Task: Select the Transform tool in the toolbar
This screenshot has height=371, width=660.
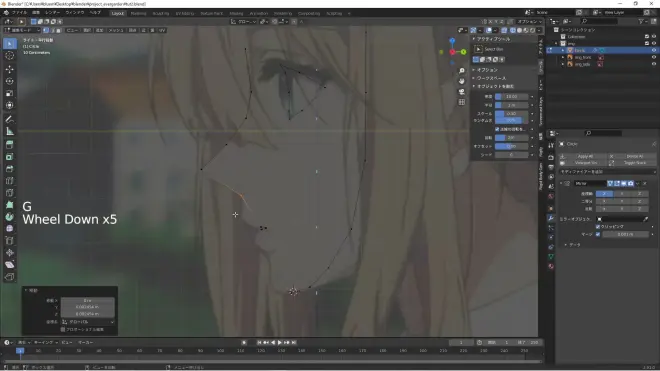Action: (10, 105)
